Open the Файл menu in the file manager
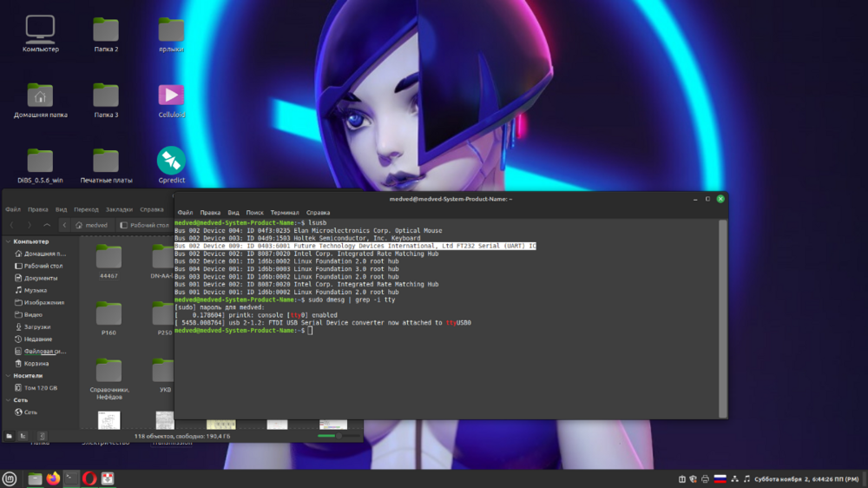This screenshot has height=488, width=868. point(13,210)
